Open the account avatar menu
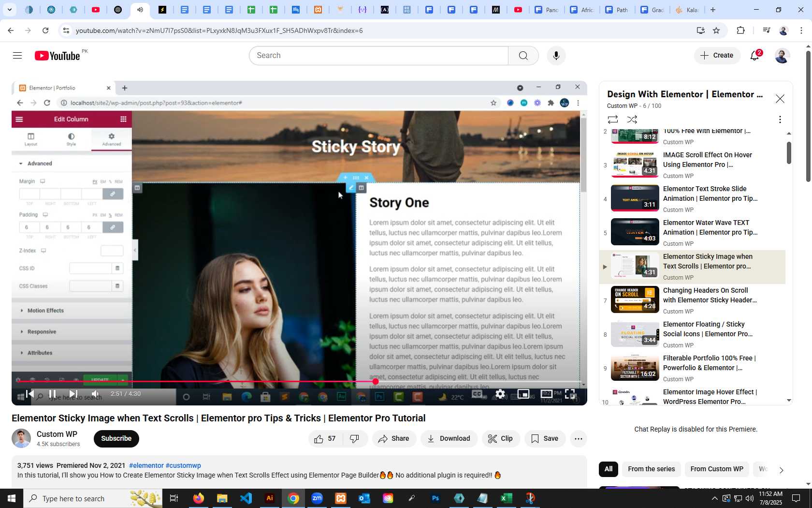 (782, 56)
